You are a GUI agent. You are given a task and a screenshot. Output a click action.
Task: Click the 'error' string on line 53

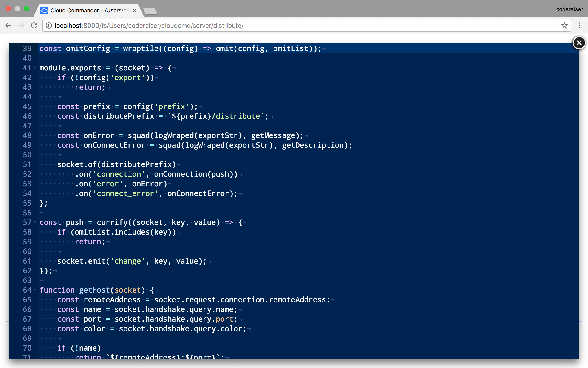pyautogui.click(x=108, y=184)
